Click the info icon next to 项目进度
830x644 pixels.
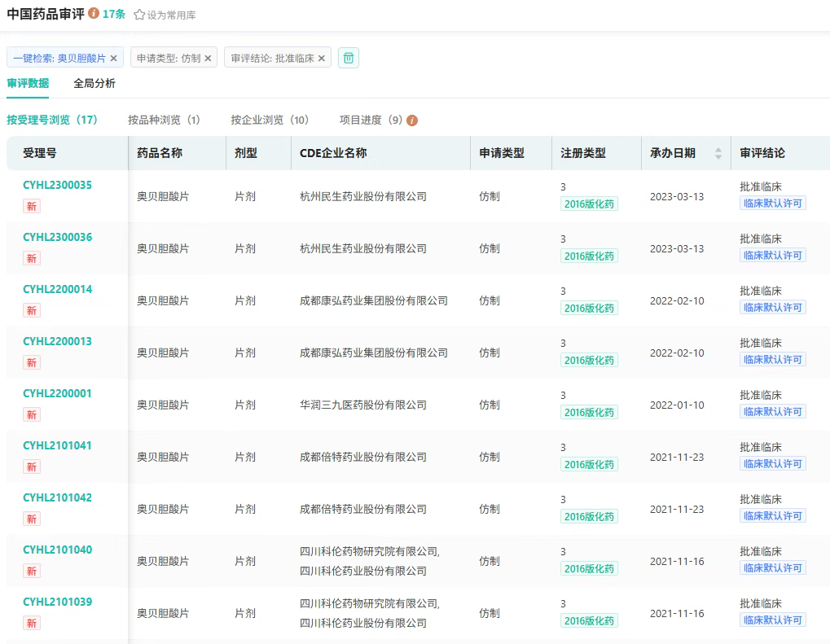click(412, 120)
